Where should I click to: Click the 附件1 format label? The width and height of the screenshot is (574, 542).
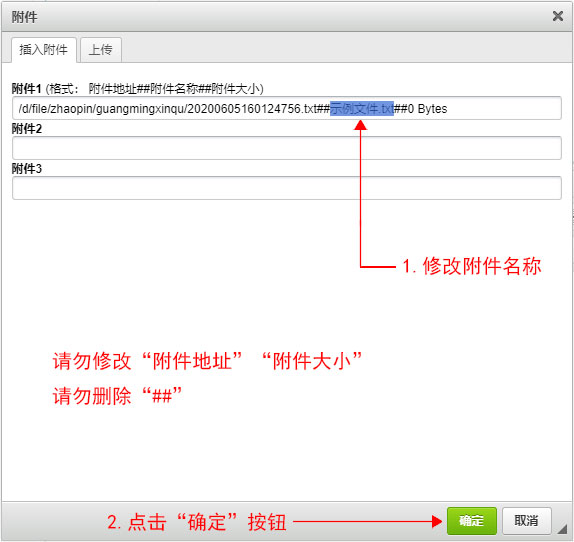[138, 89]
